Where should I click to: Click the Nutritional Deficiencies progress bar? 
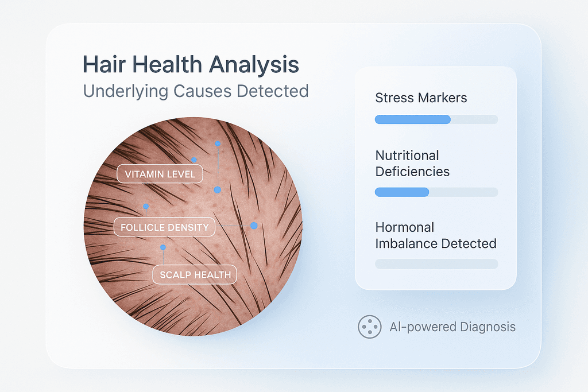(x=436, y=192)
